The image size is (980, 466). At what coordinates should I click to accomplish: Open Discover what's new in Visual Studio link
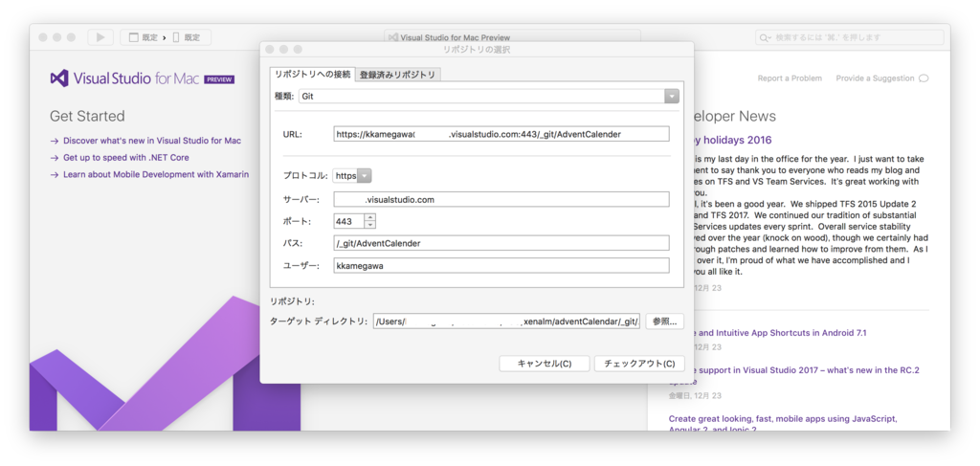(152, 142)
